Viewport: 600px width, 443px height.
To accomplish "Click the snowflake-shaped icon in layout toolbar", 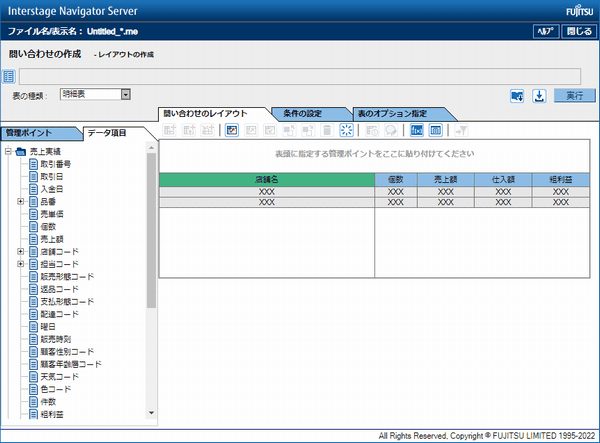I will pos(346,130).
